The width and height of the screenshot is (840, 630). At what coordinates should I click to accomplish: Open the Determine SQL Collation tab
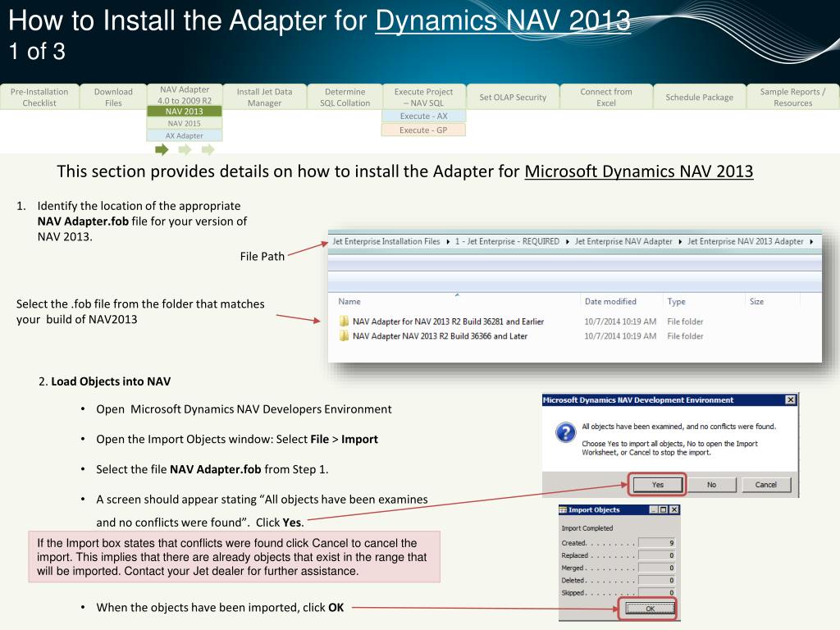[345, 97]
